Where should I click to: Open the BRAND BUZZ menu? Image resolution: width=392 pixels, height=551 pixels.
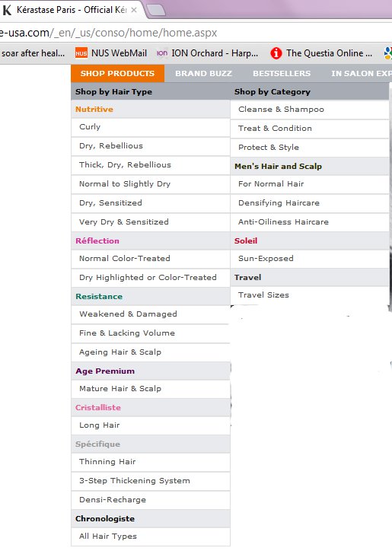click(203, 74)
